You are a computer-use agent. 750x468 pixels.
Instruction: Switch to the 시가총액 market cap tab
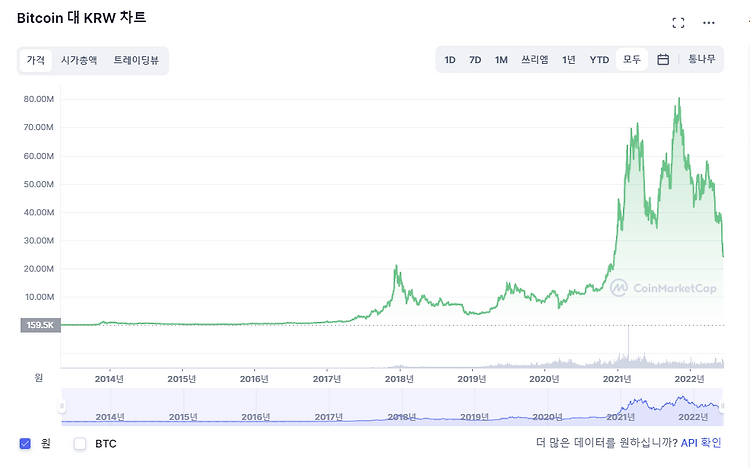[x=79, y=60]
